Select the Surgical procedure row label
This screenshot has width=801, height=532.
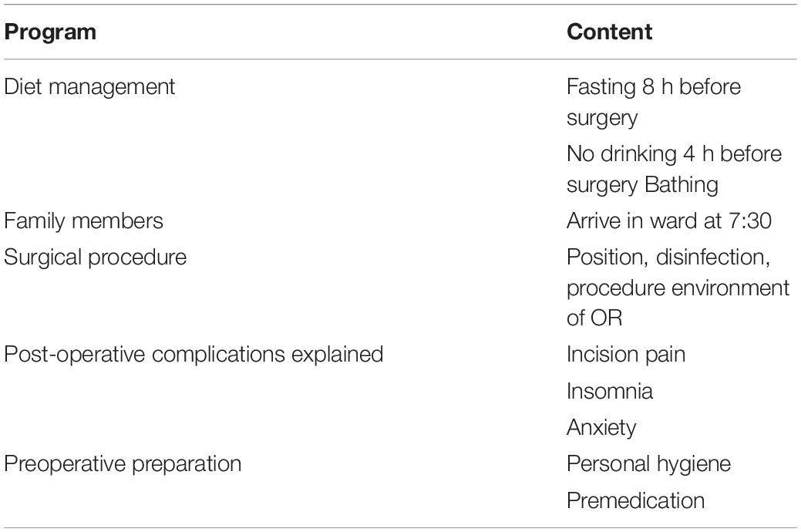pos(95,258)
